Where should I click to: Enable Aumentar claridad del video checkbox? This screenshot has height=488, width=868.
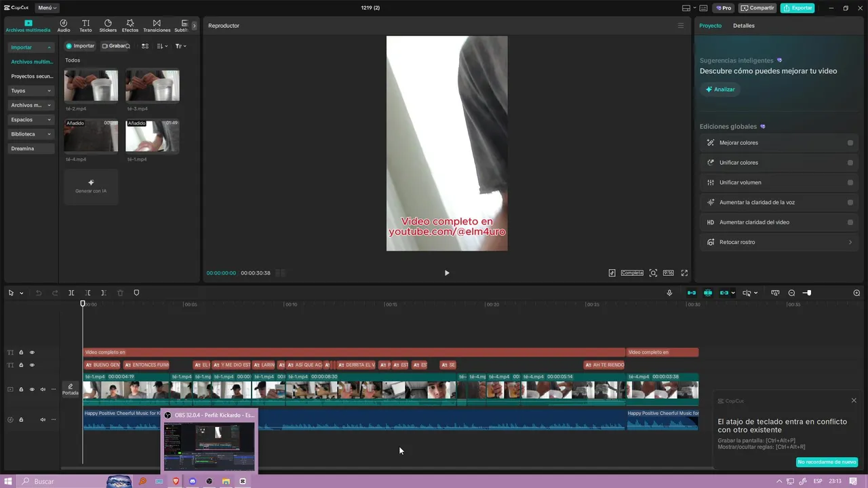(850, 222)
